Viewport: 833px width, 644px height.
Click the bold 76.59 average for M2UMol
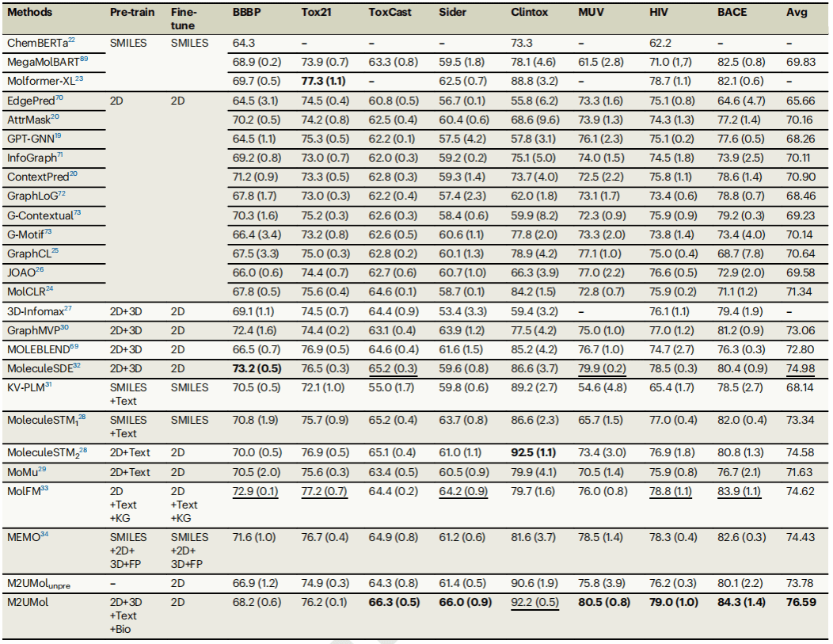(x=801, y=601)
